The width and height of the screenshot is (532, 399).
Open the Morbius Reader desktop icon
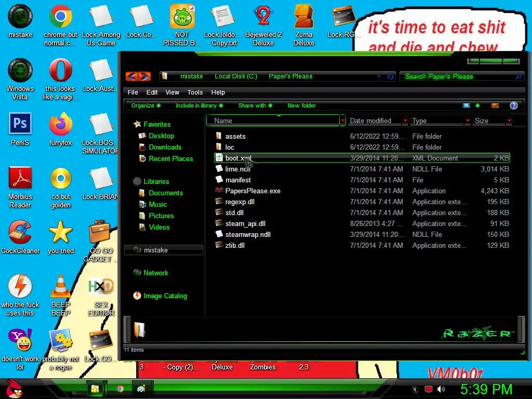click(x=20, y=187)
